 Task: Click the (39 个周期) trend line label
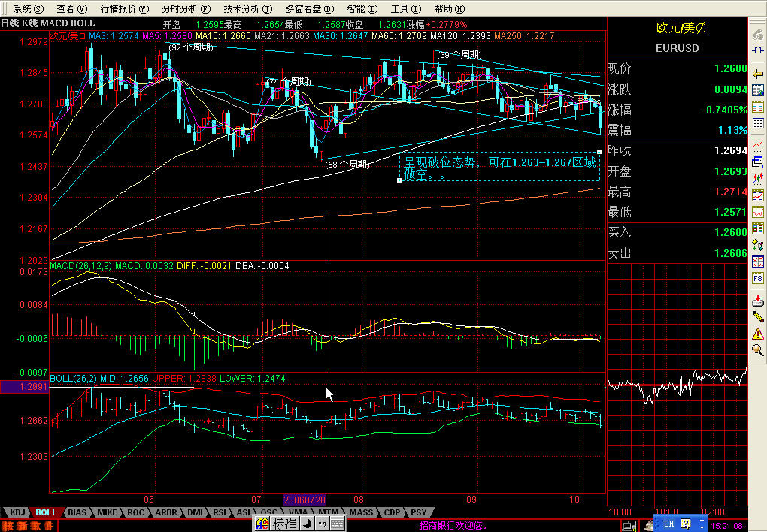tap(459, 55)
